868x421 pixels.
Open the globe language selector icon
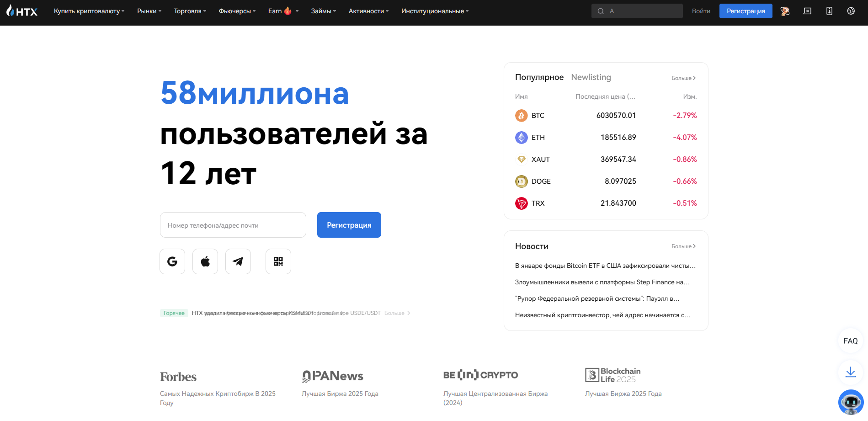pyautogui.click(x=851, y=11)
